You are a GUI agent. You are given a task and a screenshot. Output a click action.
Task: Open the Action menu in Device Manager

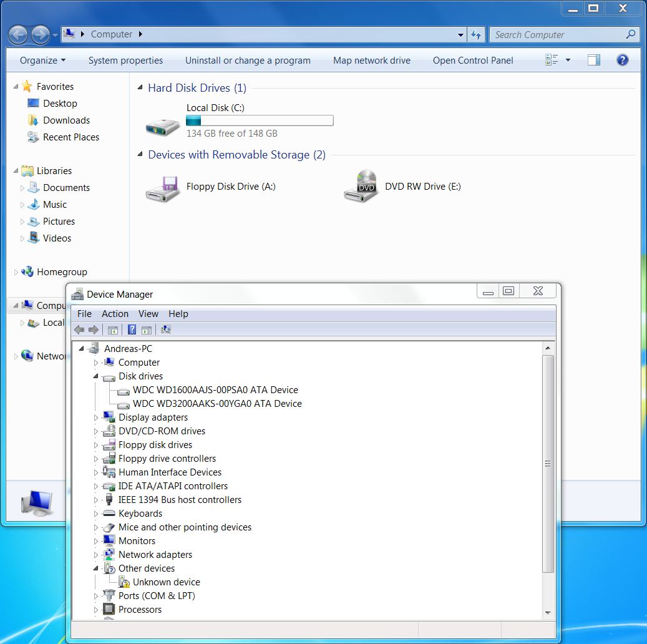(x=115, y=314)
